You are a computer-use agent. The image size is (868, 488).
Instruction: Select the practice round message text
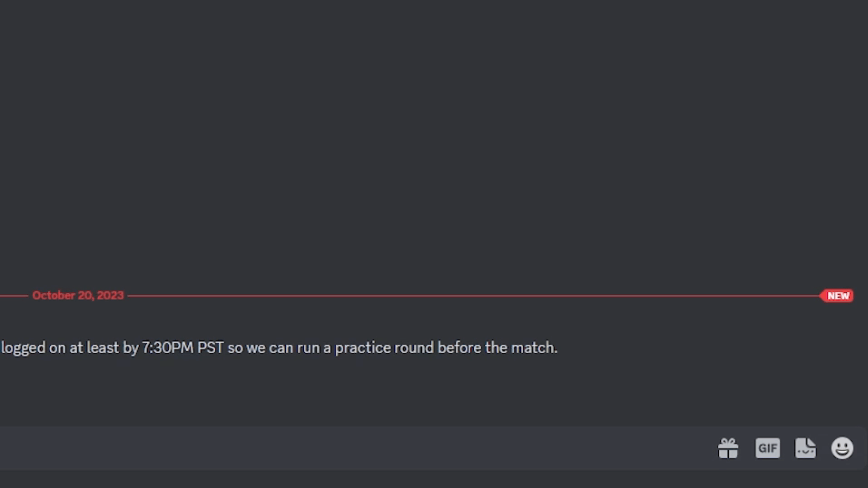click(279, 347)
